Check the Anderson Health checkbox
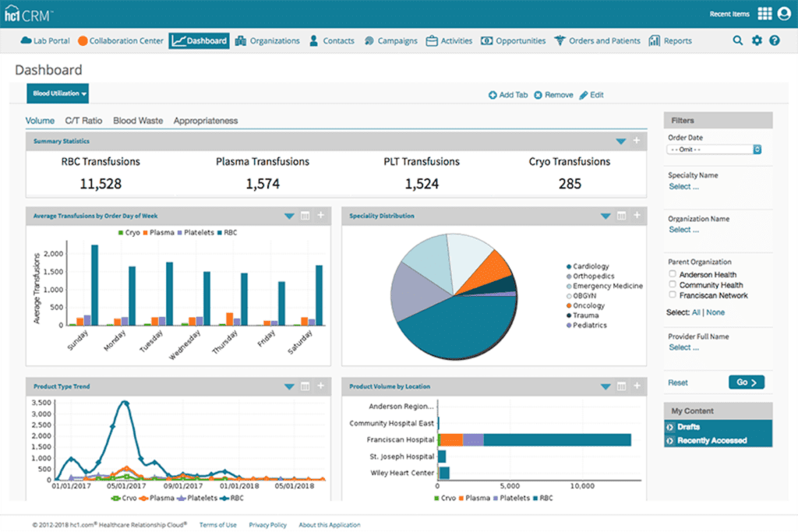The width and height of the screenshot is (798, 532). [673, 274]
